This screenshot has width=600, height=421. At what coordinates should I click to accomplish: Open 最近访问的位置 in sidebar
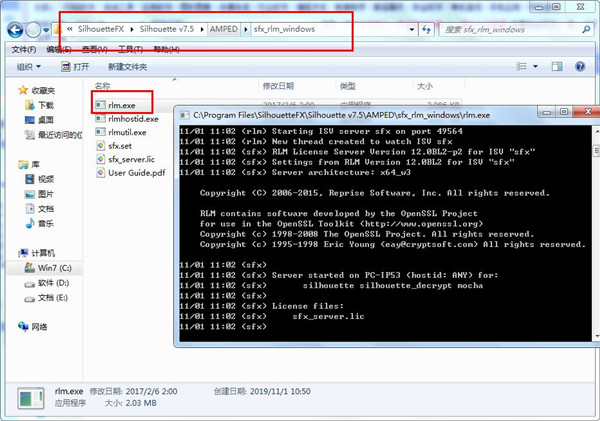coord(53,135)
